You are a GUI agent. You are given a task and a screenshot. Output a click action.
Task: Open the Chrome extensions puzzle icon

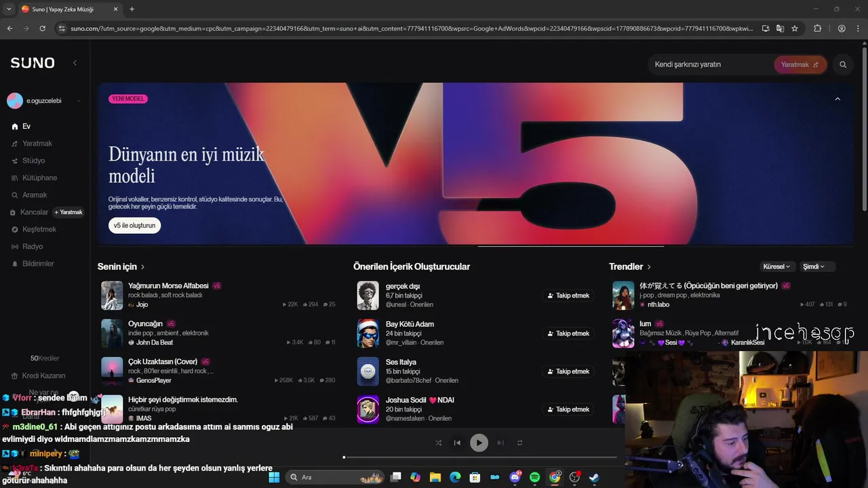[817, 28]
